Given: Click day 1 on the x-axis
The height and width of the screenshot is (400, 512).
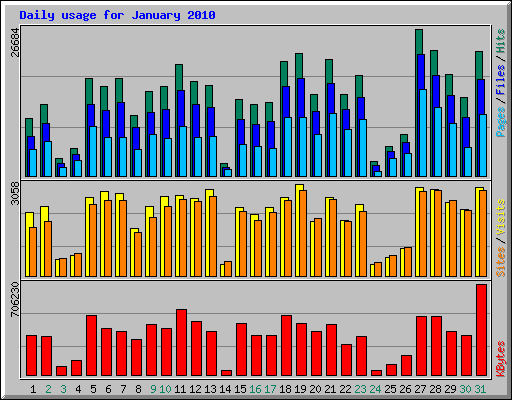Looking at the screenshot, I should 33,389.
